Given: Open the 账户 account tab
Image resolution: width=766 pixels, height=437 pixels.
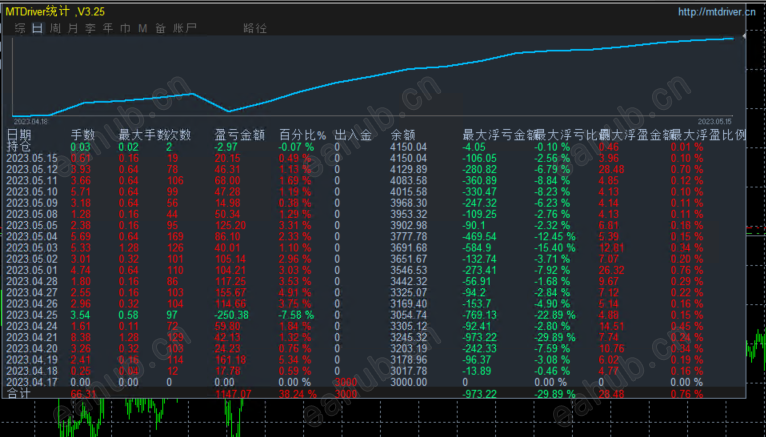Looking at the screenshot, I should pyautogui.click(x=185, y=28).
